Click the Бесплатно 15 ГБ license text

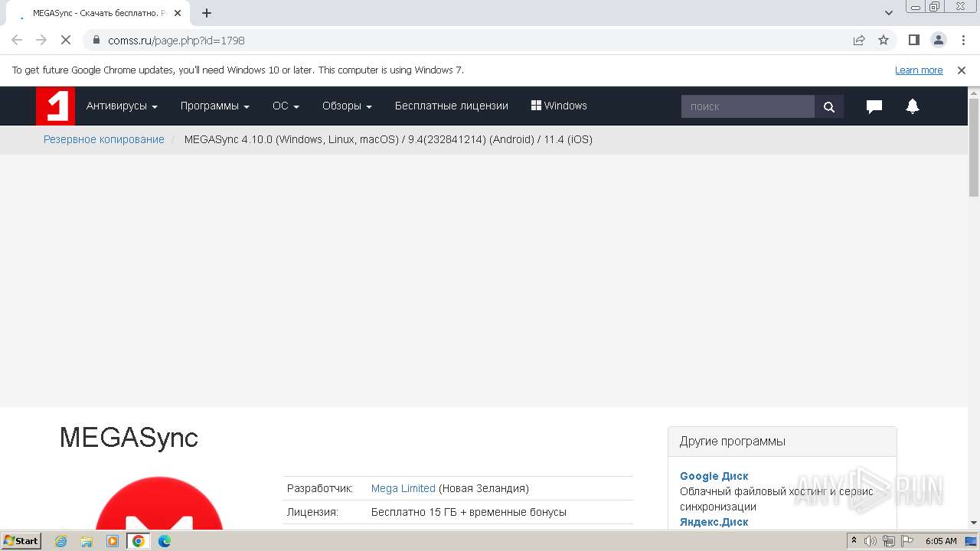[x=469, y=512]
